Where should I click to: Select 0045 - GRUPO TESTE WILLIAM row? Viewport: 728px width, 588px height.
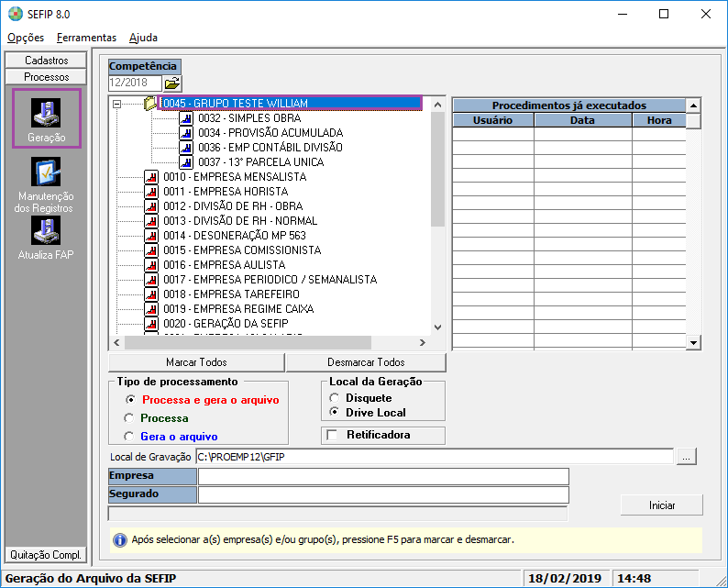coord(290,103)
